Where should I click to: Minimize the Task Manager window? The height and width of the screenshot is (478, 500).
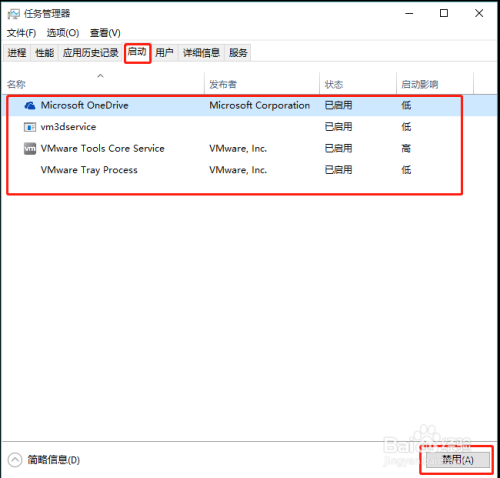(409, 13)
